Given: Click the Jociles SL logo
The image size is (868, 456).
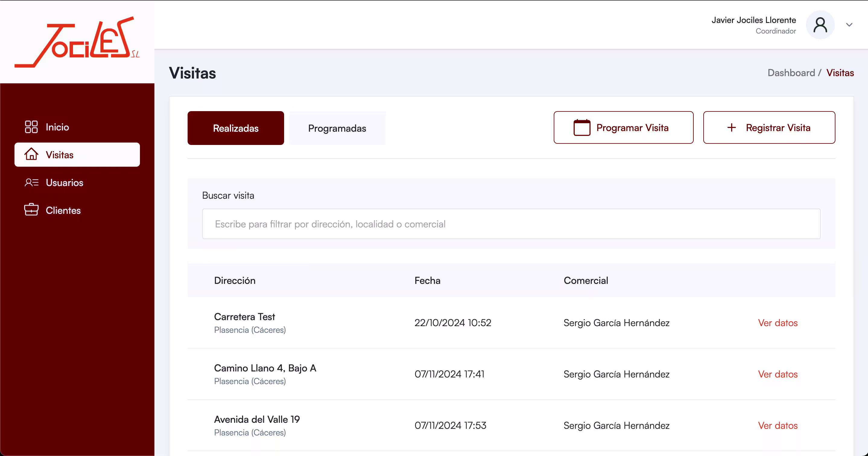Looking at the screenshot, I should coord(77,41).
